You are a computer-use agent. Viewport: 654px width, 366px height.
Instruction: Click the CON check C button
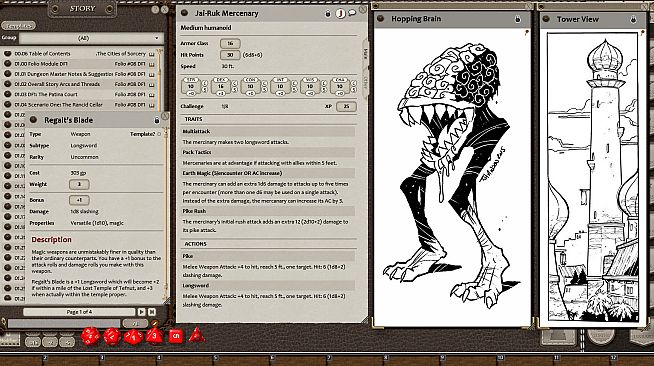click(264, 83)
